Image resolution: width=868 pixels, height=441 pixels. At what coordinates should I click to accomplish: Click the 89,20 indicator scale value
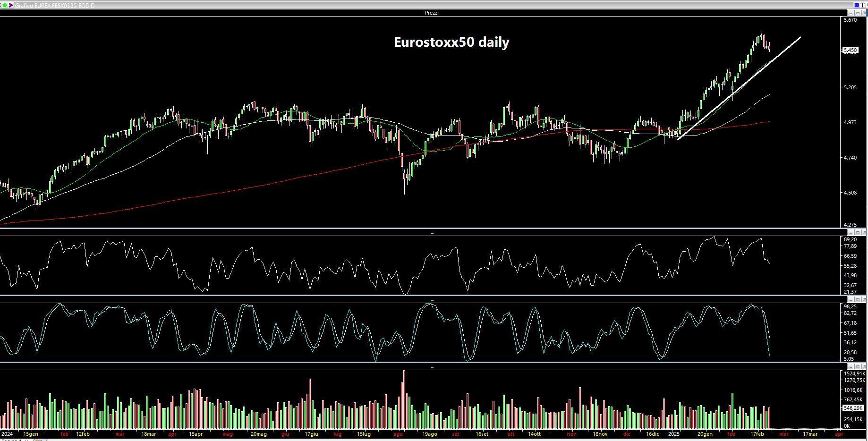850,239
